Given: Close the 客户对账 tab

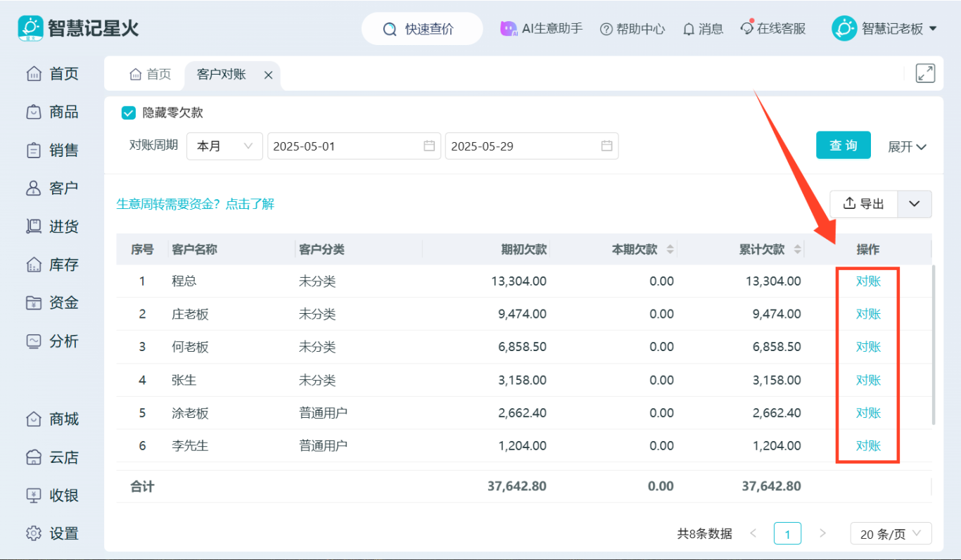Looking at the screenshot, I should point(268,75).
